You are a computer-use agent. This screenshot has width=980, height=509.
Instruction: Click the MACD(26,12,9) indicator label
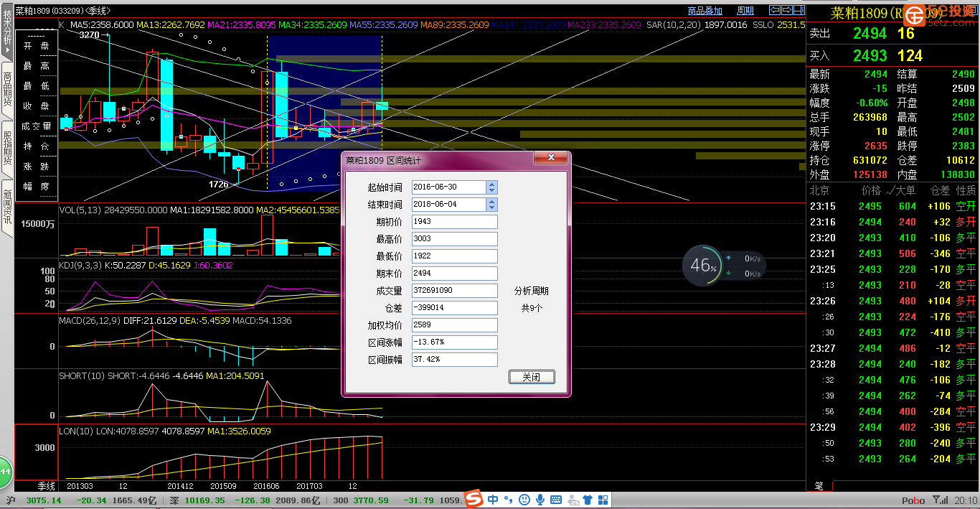coord(89,321)
